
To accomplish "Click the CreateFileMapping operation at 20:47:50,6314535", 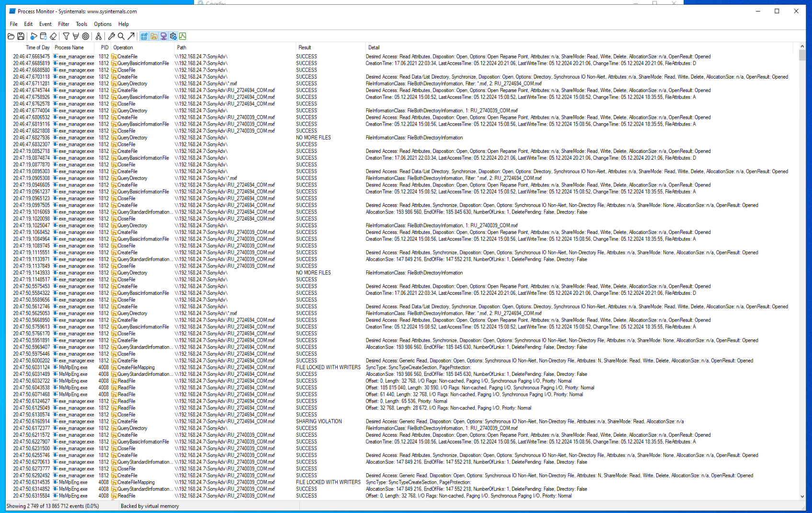I will (x=136, y=482).
